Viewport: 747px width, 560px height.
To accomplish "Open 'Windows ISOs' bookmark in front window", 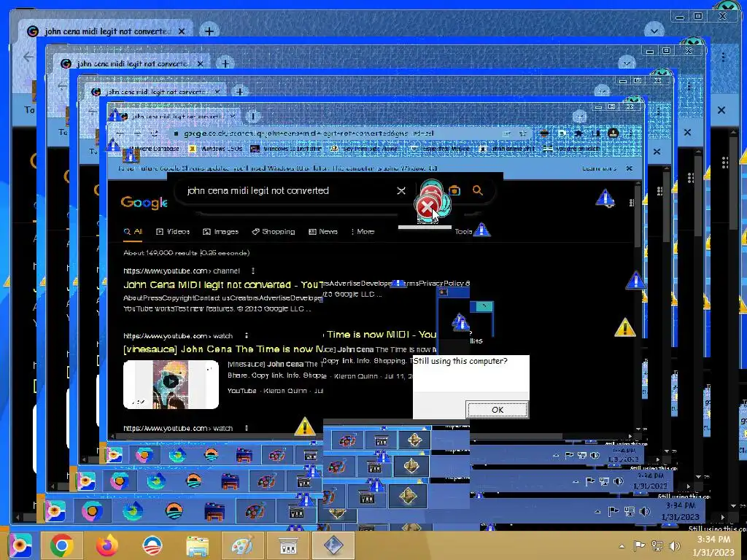I will point(216,149).
